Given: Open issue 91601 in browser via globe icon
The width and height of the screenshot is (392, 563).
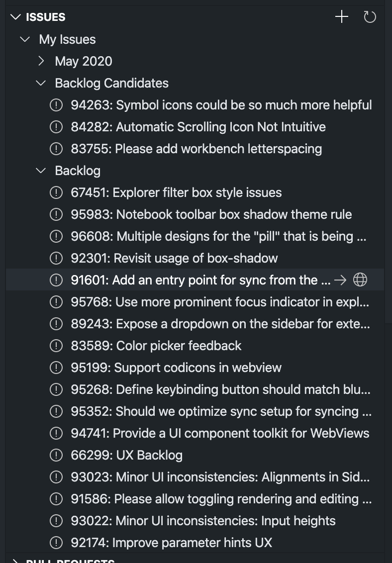Looking at the screenshot, I should pyautogui.click(x=360, y=280).
